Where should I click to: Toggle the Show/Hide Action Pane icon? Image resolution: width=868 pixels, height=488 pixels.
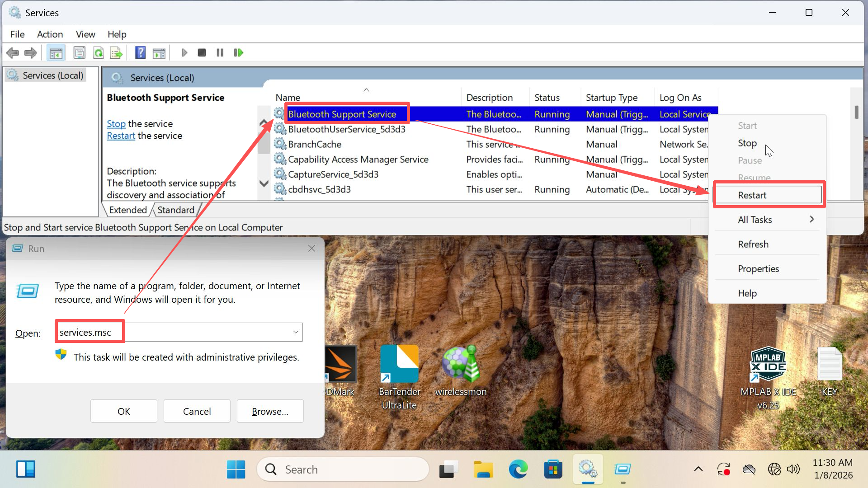(x=159, y=53)
